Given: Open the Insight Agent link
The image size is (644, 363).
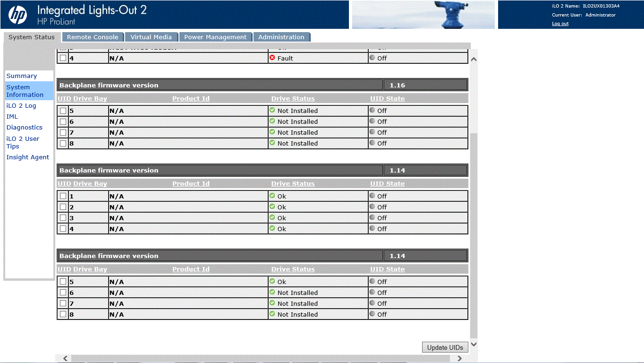Looking at the screenshot, I should click(x=28, y=157).
